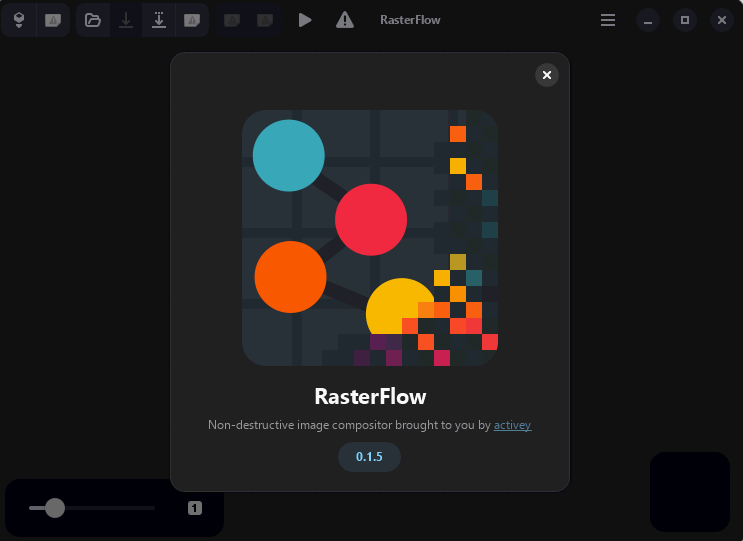Screen dimensions: 743x541
Task: Maximize the RasterFlow window
Action: 685,20
